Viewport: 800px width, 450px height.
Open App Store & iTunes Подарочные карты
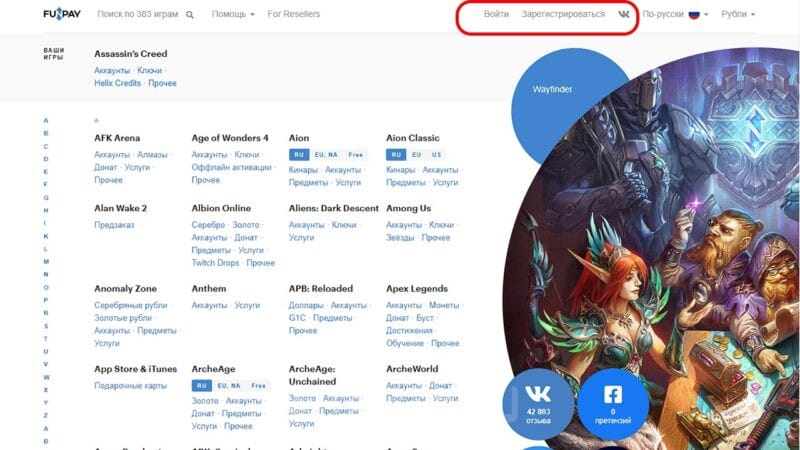pos(131,386)
